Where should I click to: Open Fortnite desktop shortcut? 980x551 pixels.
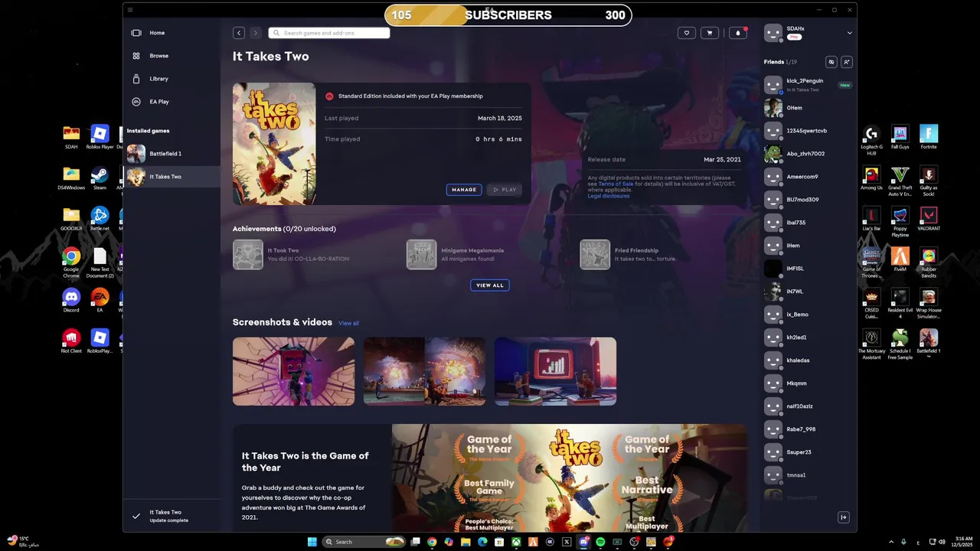[929, 137]
